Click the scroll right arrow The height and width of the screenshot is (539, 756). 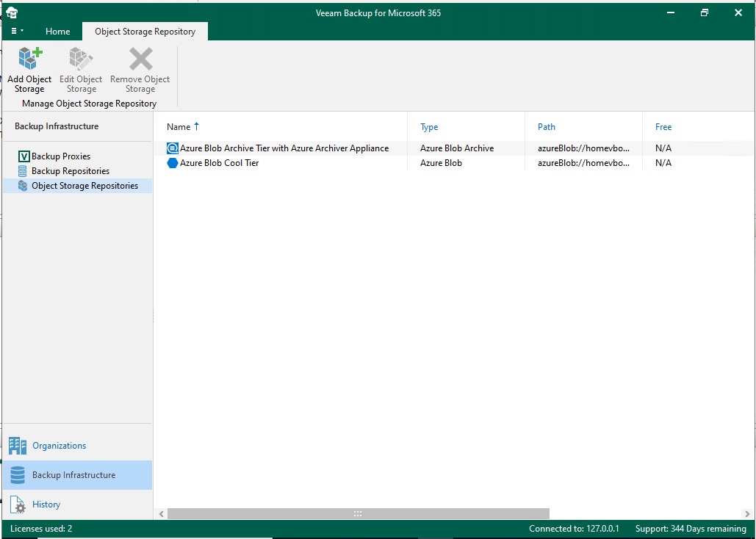pyautogui.click(x=747, y=513)
